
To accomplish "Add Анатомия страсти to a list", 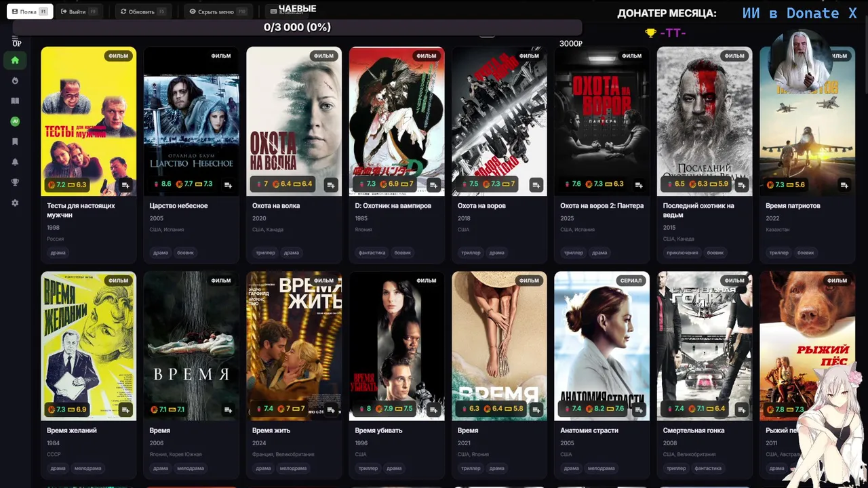I will (639, 410).
